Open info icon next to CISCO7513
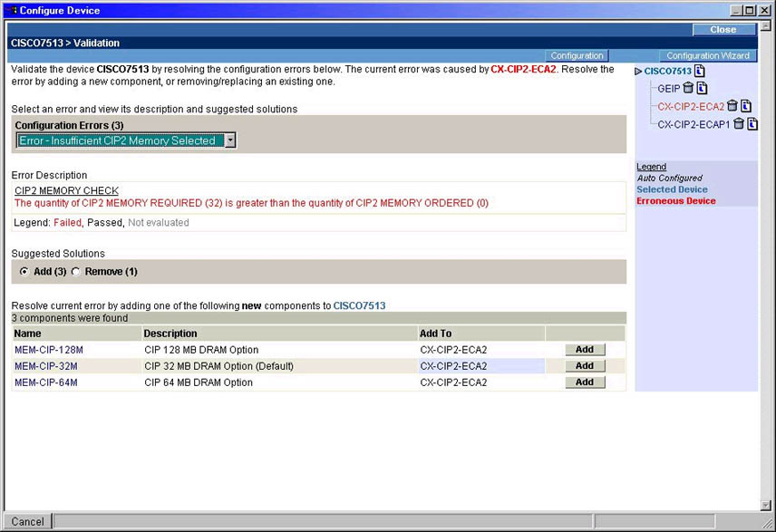The width and height of the screenshot is (776, 532). tap(701, 71)
